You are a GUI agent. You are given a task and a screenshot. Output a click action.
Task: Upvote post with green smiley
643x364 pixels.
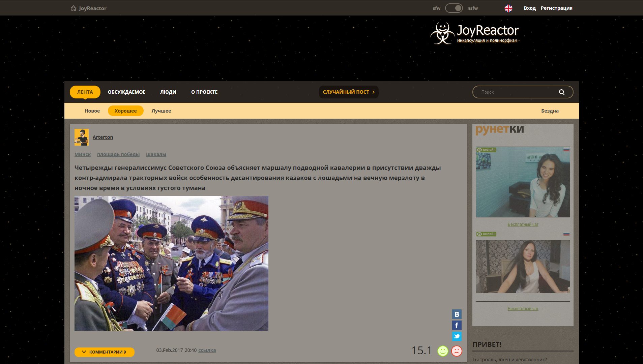coord(443,351)
